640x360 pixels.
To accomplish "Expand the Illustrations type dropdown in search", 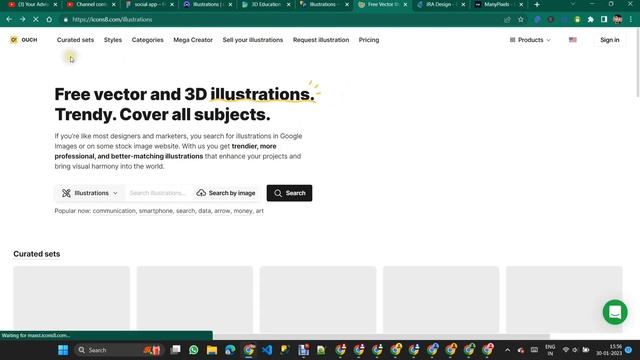I will pos(89,193).
